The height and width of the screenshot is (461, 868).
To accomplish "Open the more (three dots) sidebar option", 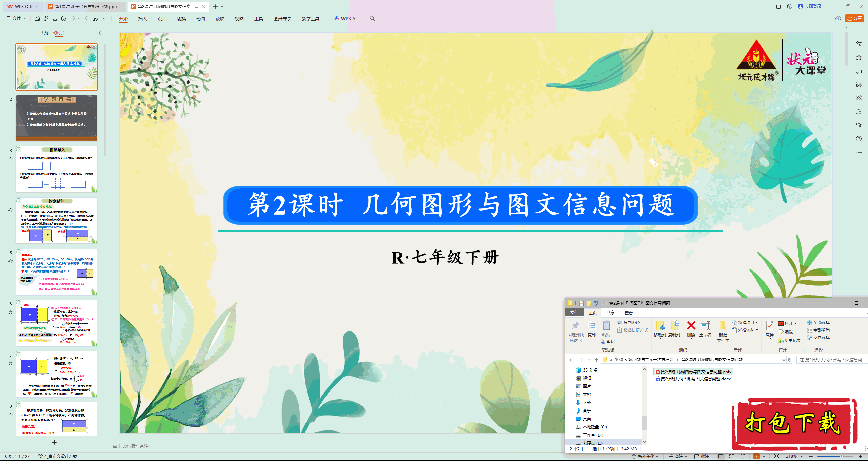I will (x=859, y=152).
